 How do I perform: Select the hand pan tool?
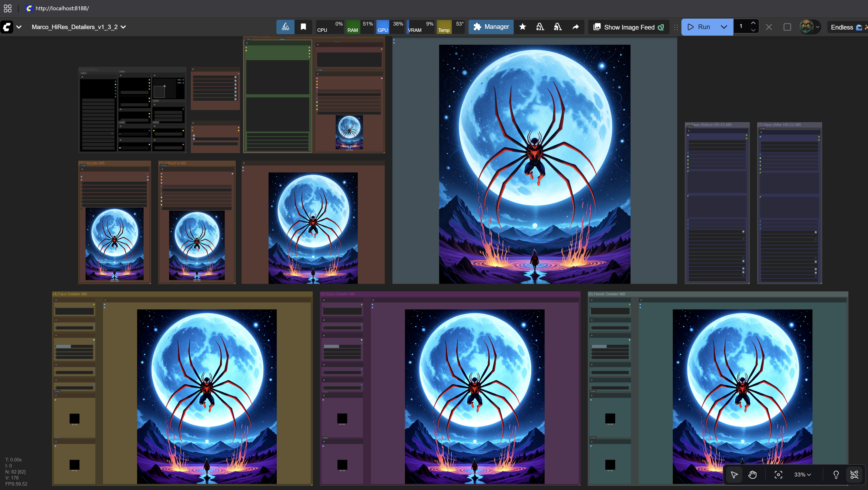[752, 474]
